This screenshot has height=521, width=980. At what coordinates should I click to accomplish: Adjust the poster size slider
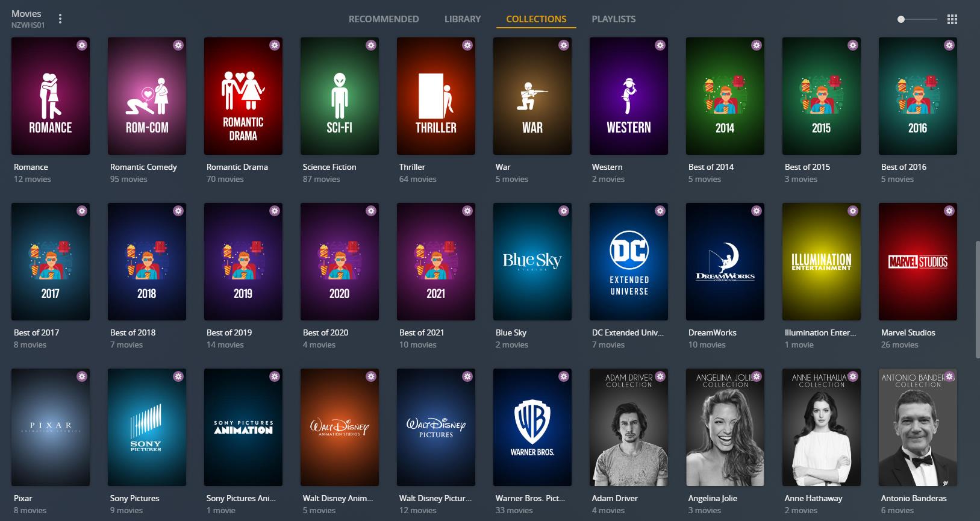(x=902, y=19)
